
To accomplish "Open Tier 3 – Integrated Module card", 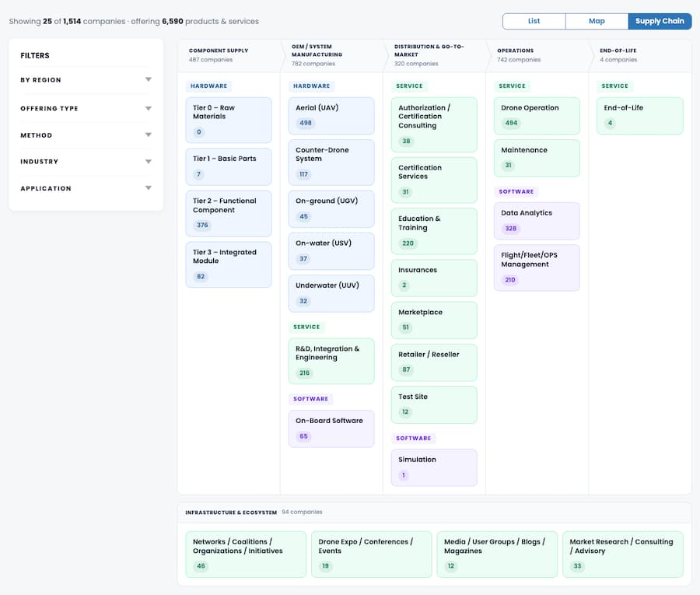I will point(229,264).
